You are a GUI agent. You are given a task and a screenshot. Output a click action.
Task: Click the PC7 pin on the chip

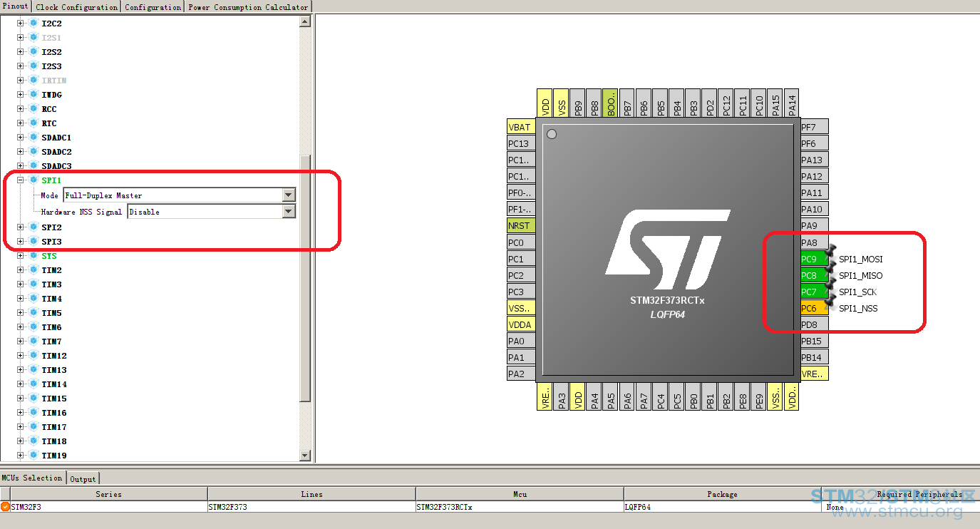click(814, 292)
